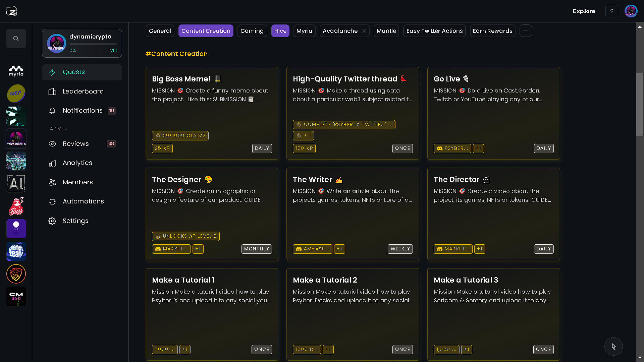
Task: Click the help question mark icon
Action: coord(612,11)
